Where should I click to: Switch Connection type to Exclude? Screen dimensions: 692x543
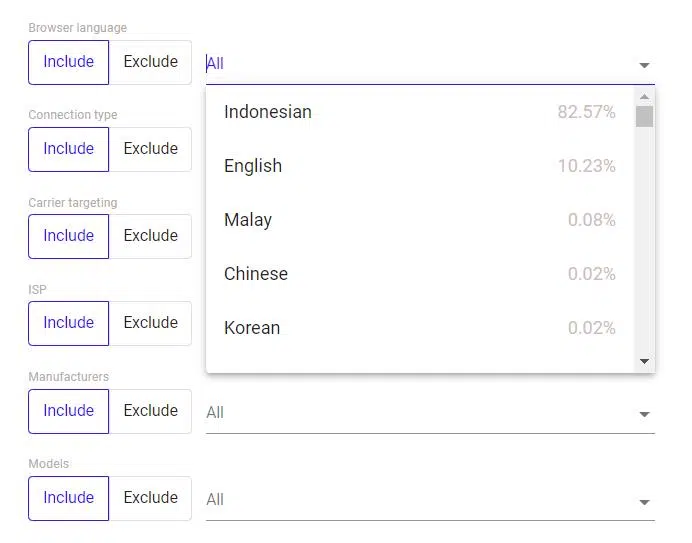click(150, 149)
